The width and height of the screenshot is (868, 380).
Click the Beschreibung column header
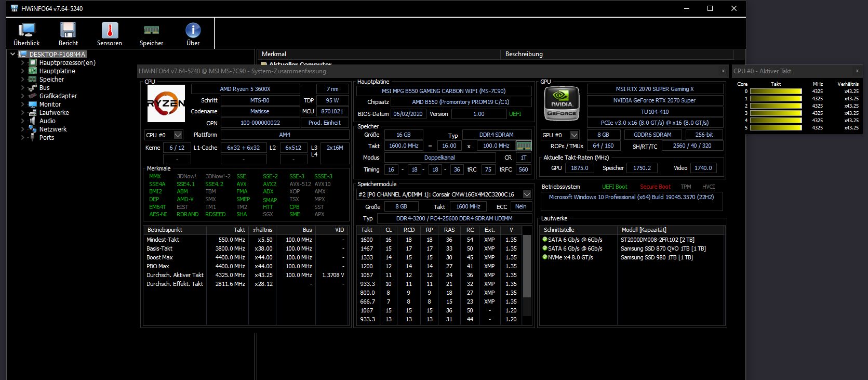pos(617,54)
